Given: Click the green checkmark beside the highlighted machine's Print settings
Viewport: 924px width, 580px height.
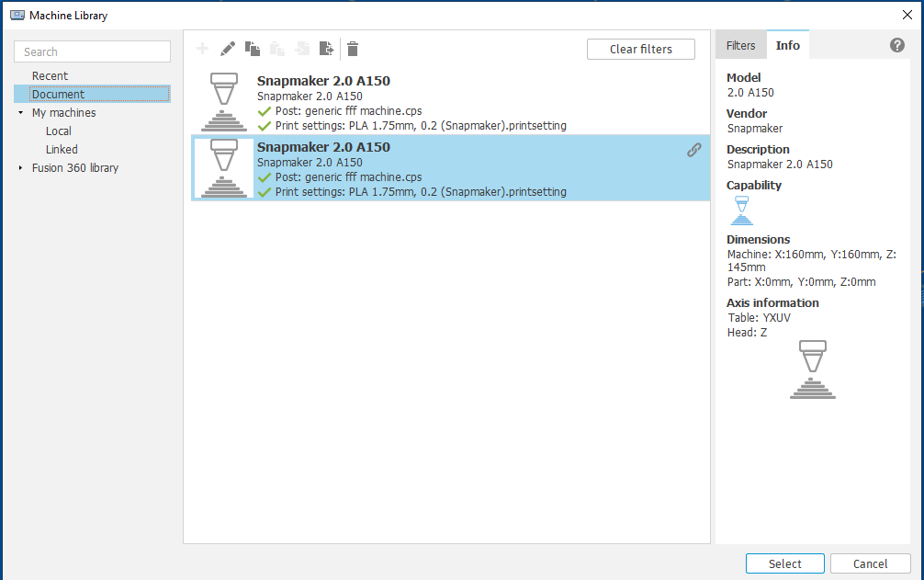Looking at the screenshot, I should [265, 192].
